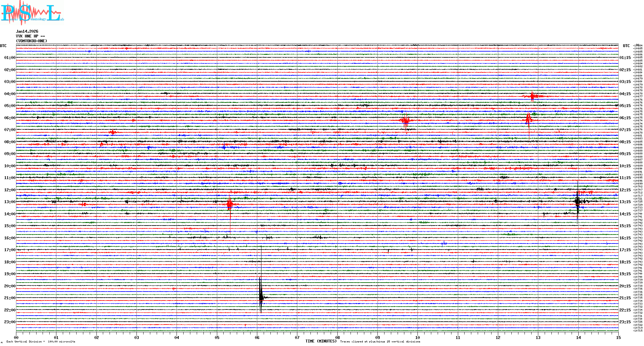The image size is (644, 346).
Task: Click the UTC label at top left
Action: (3, 46)
